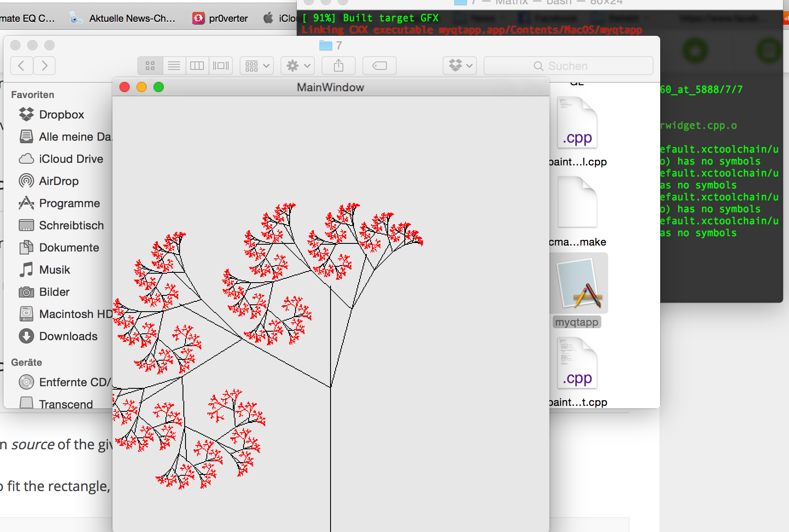Select Downloads in the sidebar
The image size is (789, 532).
coord(68,336)
